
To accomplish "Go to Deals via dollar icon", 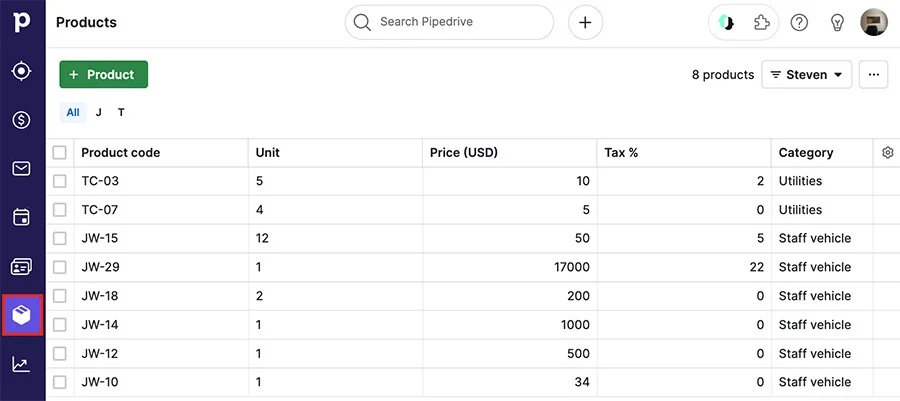I will click(21, 120).
